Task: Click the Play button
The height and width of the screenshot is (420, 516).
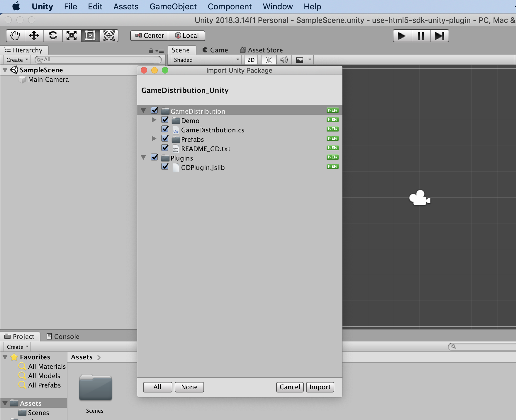Action: 402,36
